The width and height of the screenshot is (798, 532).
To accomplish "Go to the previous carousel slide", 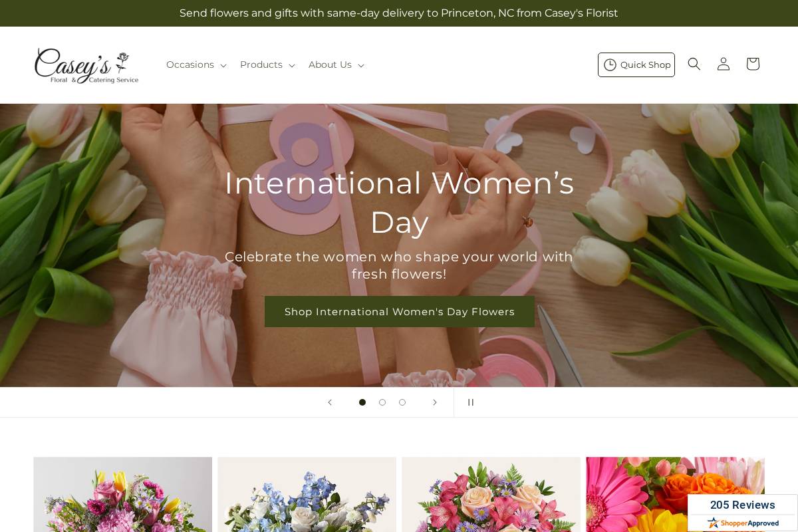I will (x=330, y=402).
